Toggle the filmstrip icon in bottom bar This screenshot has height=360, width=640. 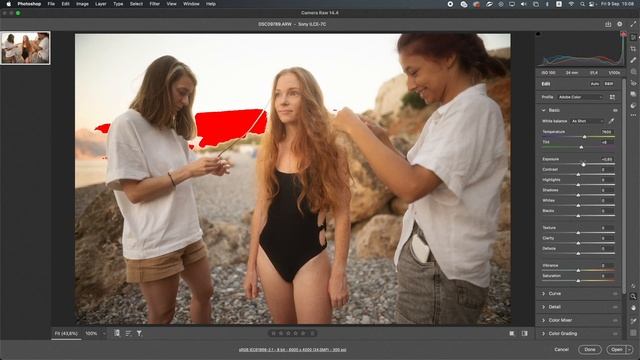[x=117, y=333]
